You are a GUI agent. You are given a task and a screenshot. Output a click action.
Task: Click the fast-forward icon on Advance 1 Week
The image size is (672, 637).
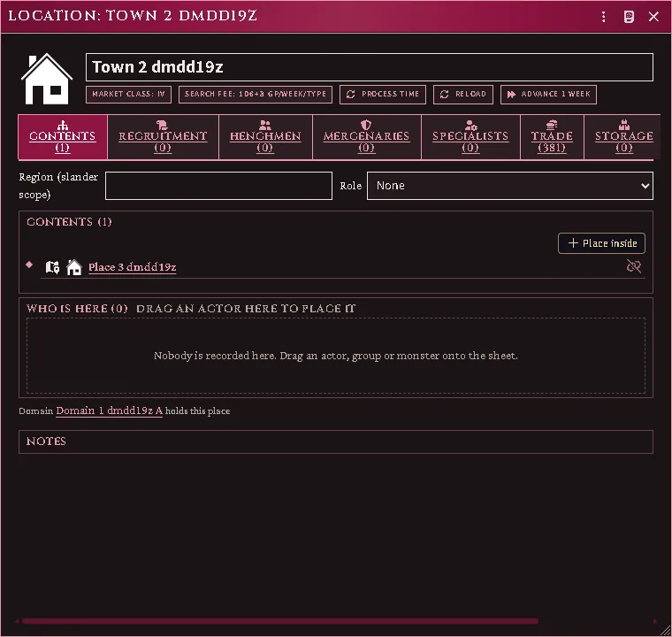(x=511, y=95)
